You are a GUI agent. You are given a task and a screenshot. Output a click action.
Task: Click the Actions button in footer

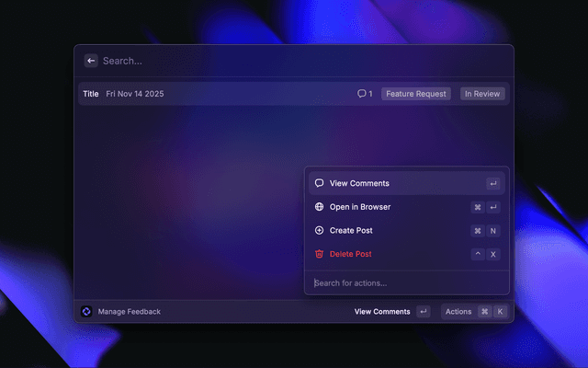coord(458,312)
